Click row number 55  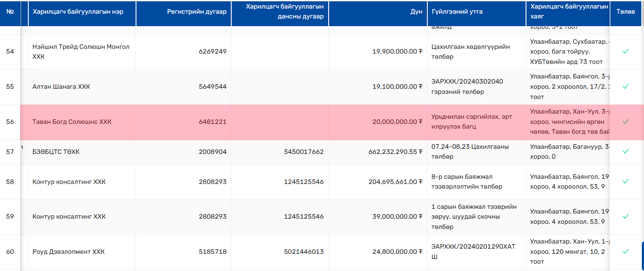click(x=10, y=87)
